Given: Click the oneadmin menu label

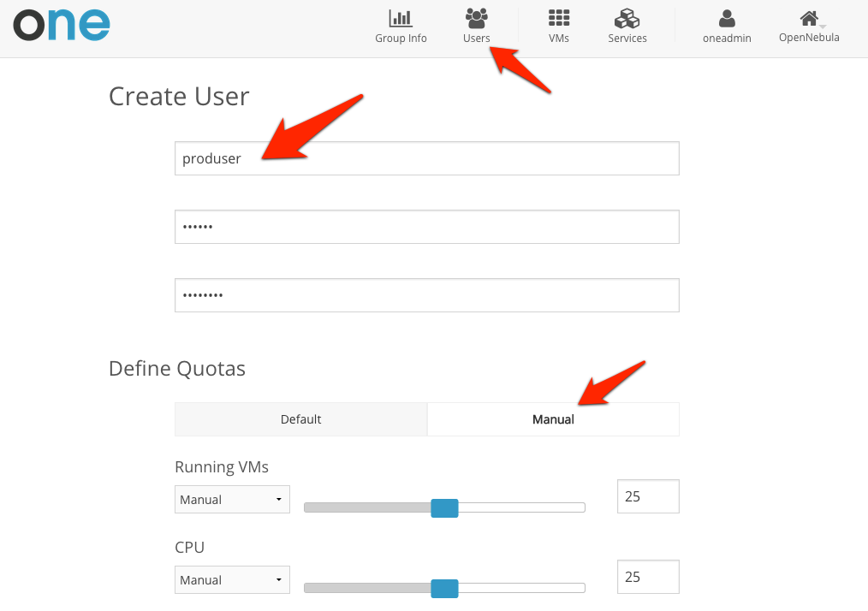Looking at the screenshot, I should coord(727,39).
